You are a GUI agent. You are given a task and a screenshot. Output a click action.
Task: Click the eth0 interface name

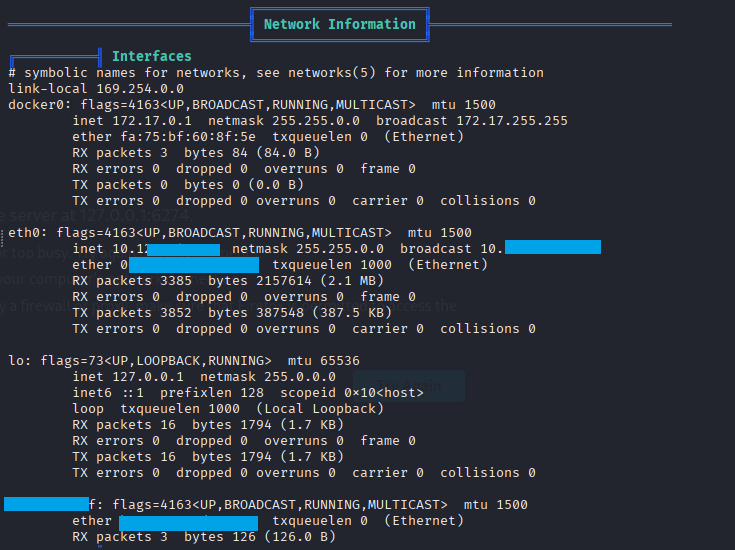(24, 232)
